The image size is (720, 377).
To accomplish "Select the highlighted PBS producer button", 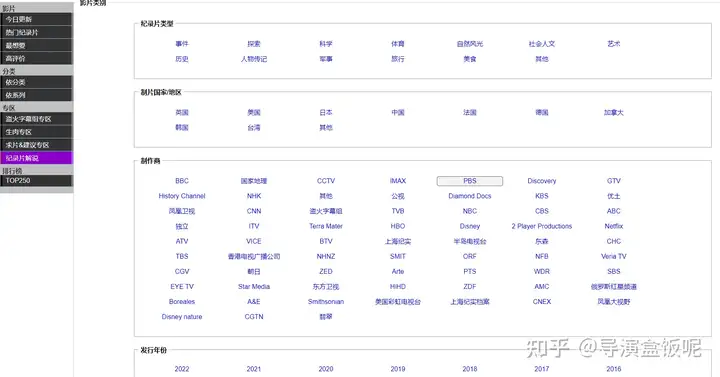I will pos(470,181).
